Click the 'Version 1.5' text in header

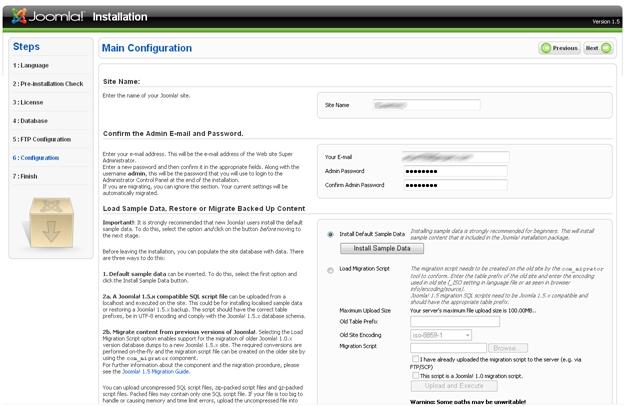(606, 22)
